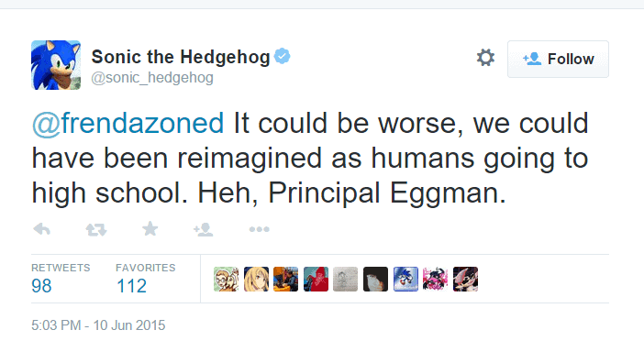View the 98 retweets list

click(41, 286)
